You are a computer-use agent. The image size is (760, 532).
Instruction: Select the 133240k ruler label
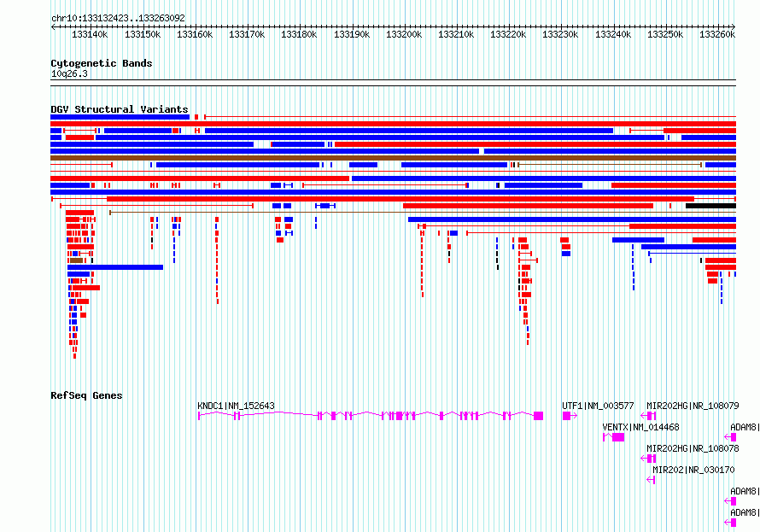pyautogui.click(x=613, y=34)
